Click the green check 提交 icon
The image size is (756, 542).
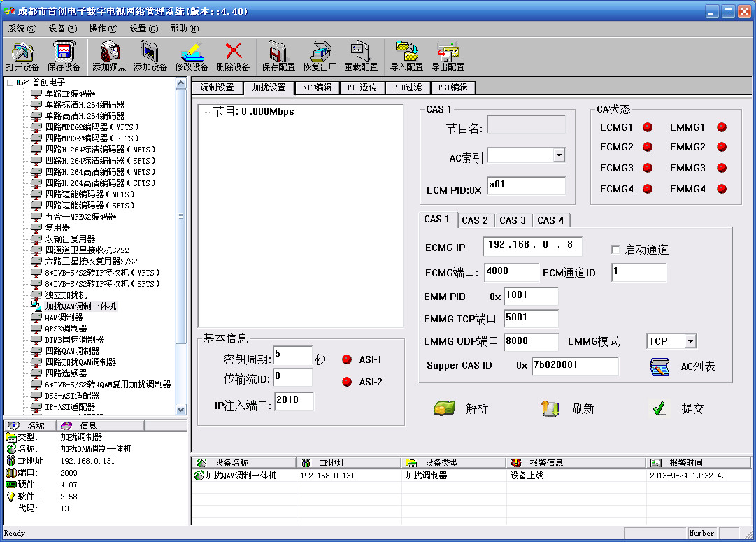click(659, 408)
